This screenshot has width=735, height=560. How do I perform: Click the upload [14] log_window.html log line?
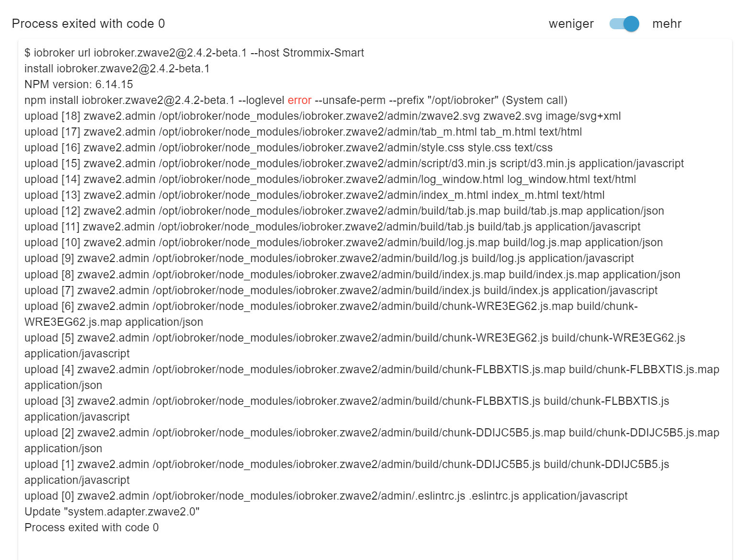click(x=330, y=179)
